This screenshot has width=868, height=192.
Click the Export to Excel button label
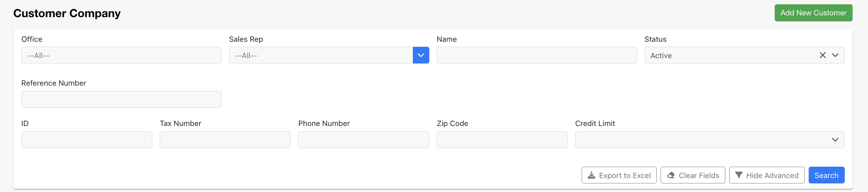pyautogui.click(x=625, y=176)
